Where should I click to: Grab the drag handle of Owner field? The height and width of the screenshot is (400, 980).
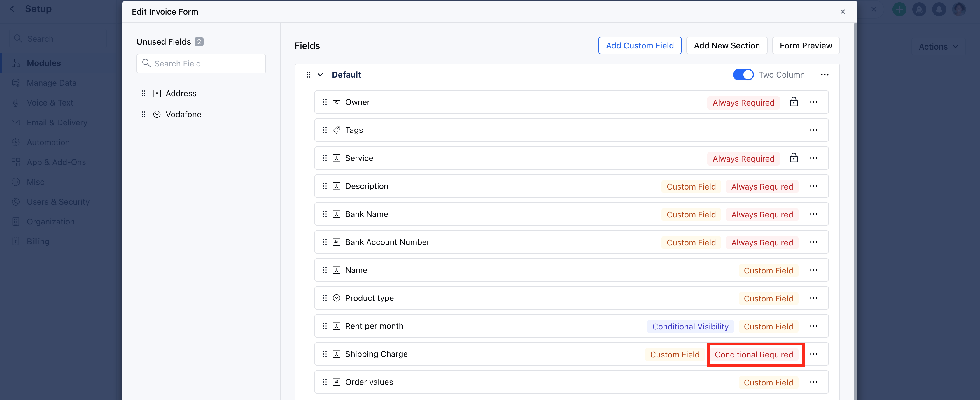[325, 102]
